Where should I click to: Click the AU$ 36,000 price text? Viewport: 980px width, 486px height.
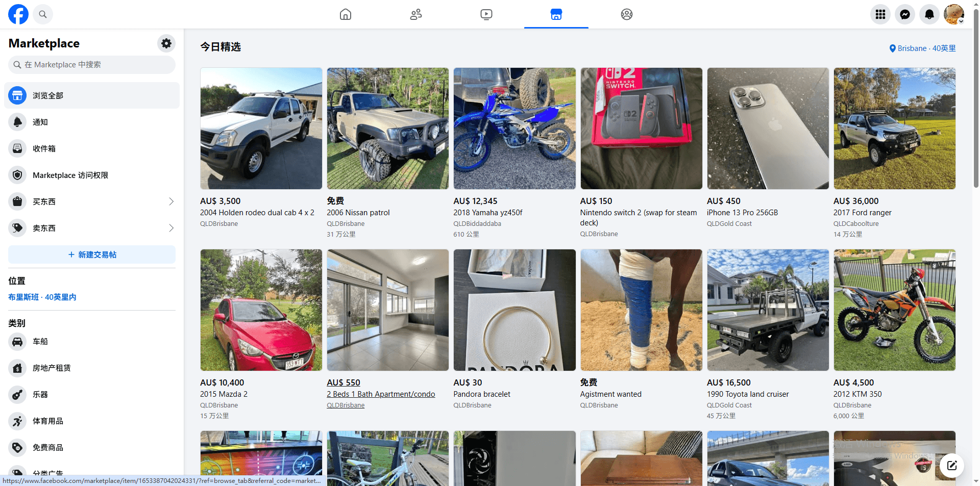tap(856, 201)
